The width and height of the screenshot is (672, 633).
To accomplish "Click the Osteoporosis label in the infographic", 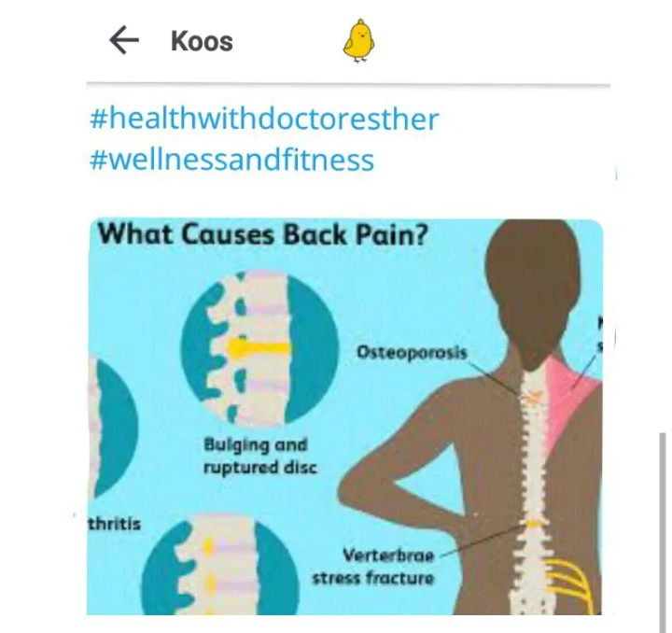I will click(x=412, y=352).
